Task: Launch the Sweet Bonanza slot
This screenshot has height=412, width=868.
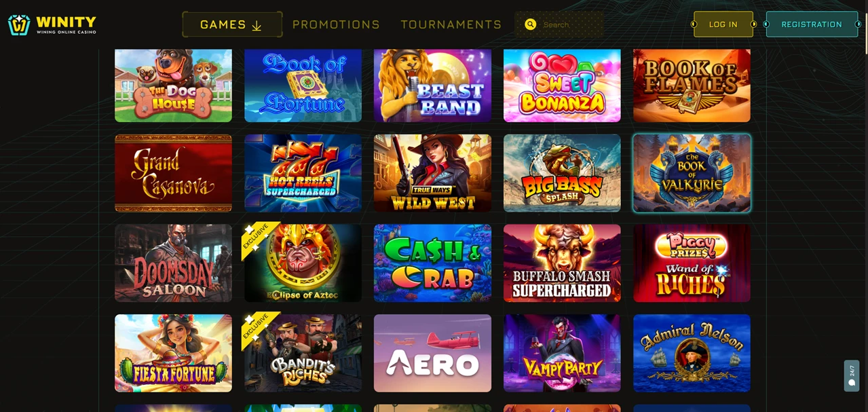Action: (562, 85)
